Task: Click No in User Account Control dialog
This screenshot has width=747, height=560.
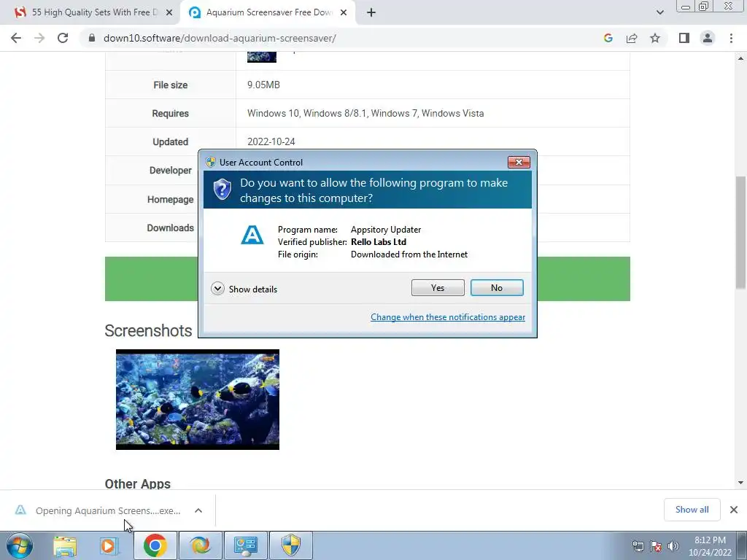Action: pos(496,287)
